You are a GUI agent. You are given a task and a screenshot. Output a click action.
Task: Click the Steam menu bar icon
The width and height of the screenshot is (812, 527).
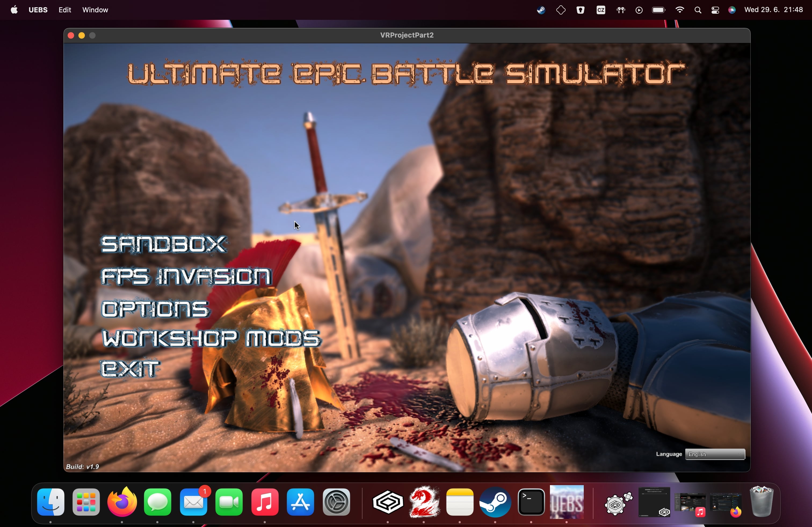tap(541, 10)
